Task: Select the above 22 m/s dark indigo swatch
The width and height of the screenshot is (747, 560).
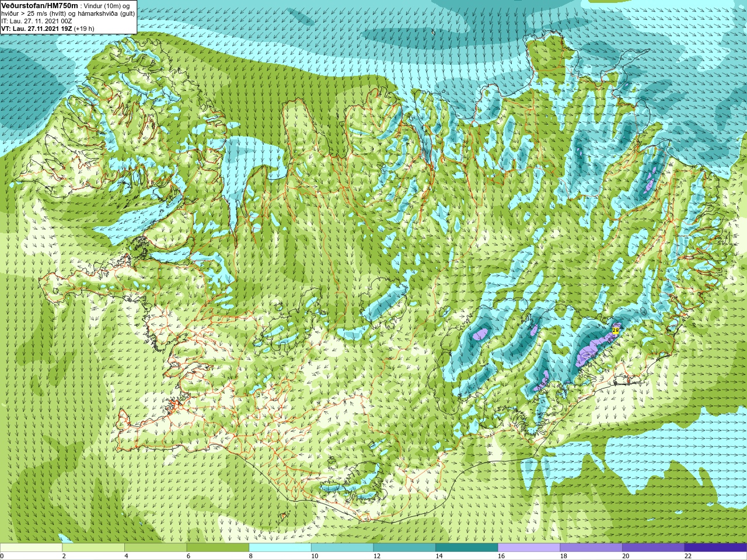Action: (x=716, y=548)
